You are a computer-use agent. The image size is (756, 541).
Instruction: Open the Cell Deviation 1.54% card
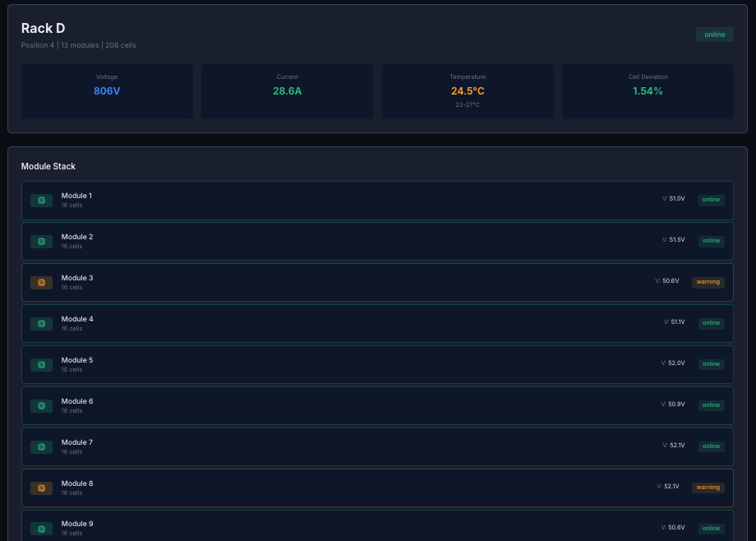(648, 91)
